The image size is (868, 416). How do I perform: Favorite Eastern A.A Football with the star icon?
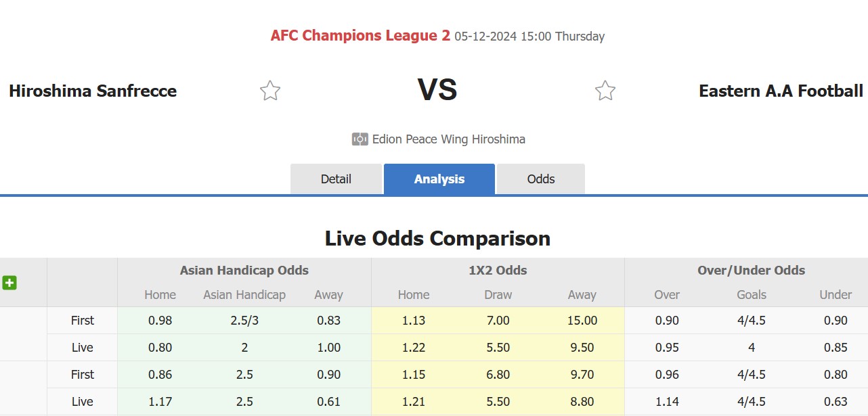click(605, 91)
